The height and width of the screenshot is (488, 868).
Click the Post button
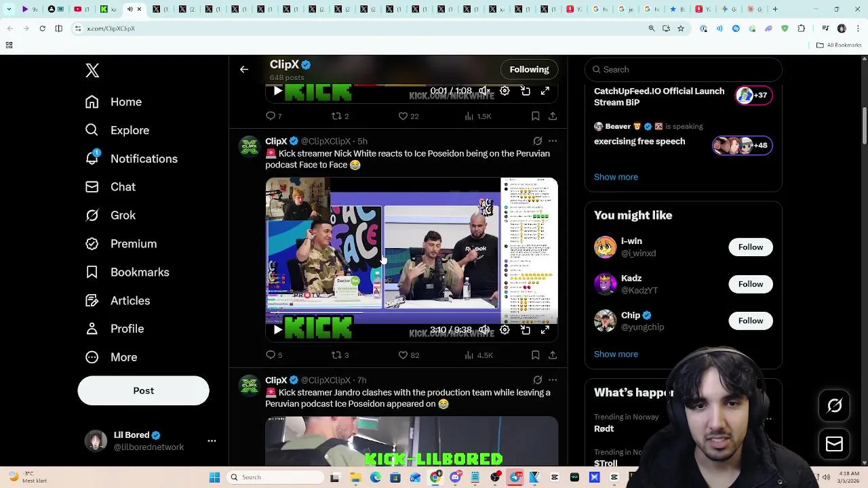143,390
